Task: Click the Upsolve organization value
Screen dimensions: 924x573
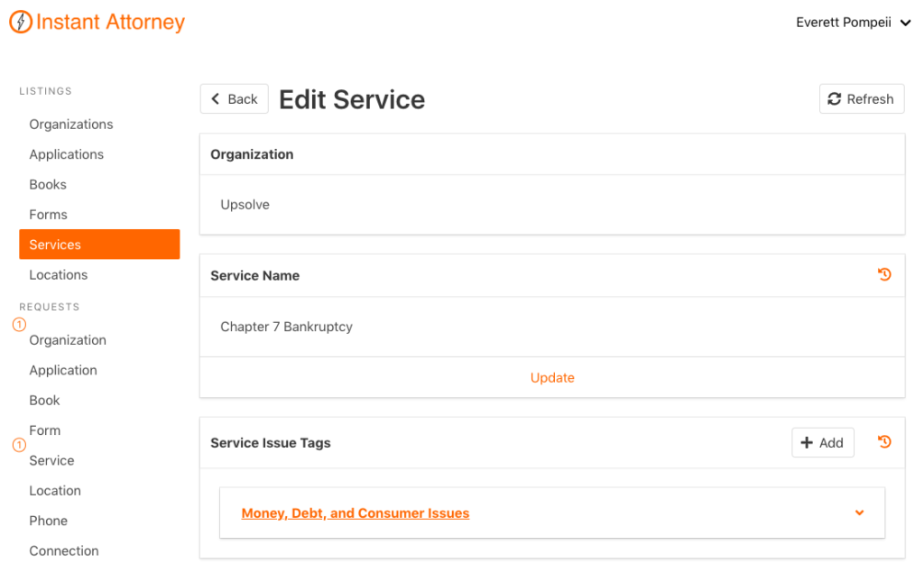Action: click(x=245, y=205)
